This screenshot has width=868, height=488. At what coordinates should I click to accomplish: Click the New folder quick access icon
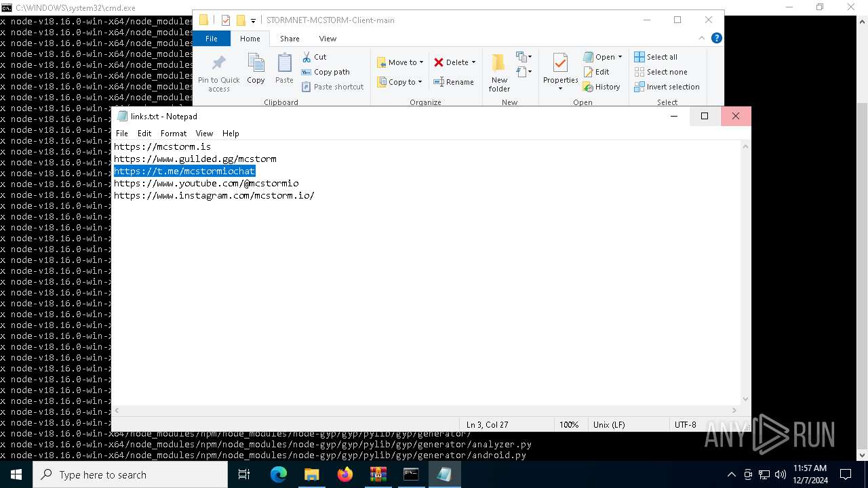241,20
